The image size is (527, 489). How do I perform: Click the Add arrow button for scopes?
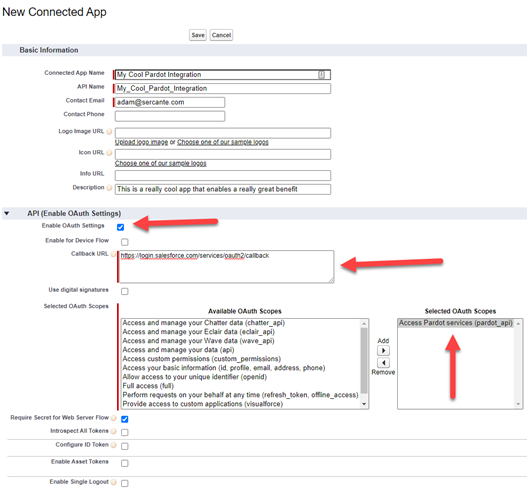point(383,351)
